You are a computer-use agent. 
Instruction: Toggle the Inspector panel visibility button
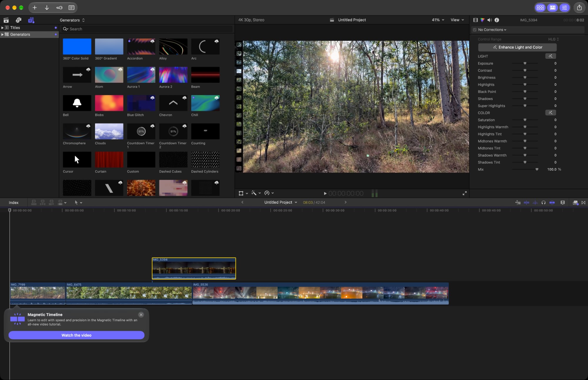pos(564,8)
